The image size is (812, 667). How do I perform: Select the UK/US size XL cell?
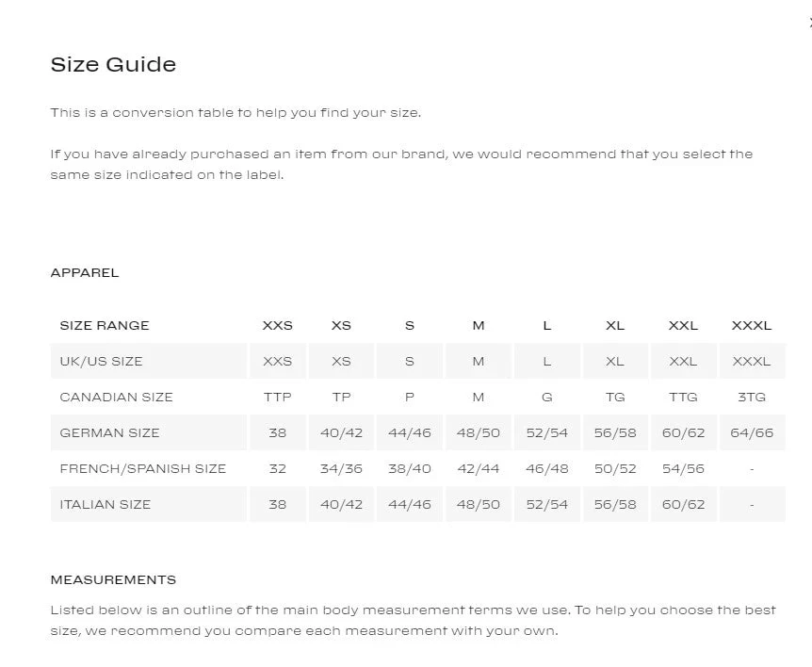614,361
